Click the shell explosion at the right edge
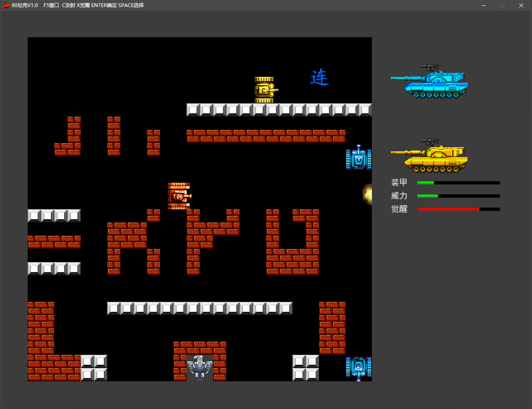This screenshot has width=532, height=409. [367, 194]
